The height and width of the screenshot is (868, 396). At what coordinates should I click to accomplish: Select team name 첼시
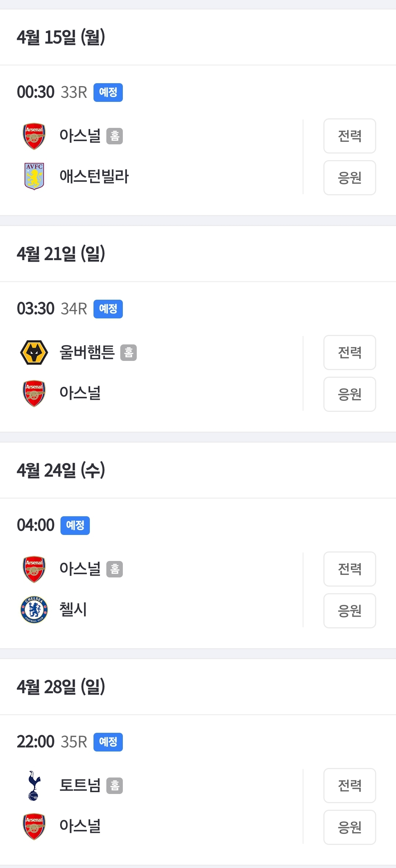(x=73, y=610)
